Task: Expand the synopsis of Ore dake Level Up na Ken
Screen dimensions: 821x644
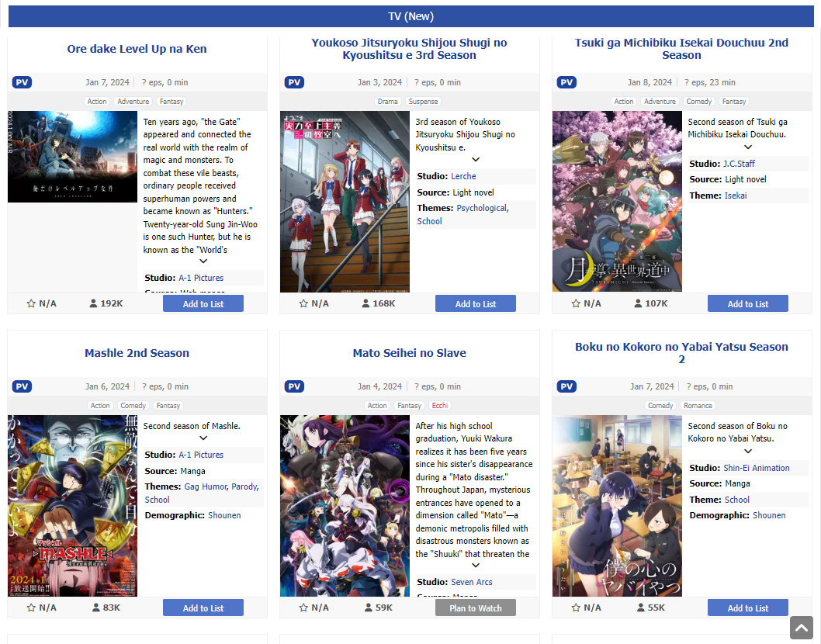Action: (203, 261)
